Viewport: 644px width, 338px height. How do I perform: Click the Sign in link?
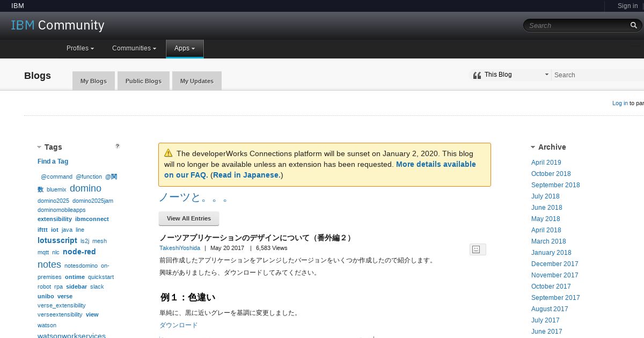(627, 6)
